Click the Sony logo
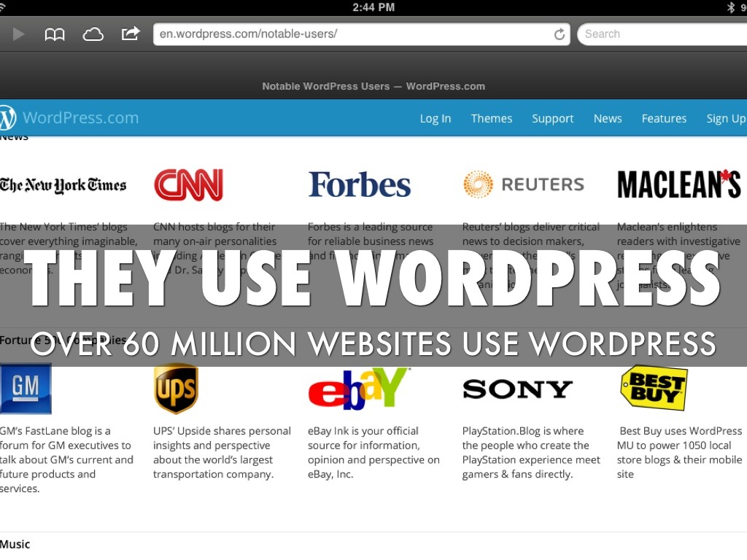This screenshot has width=747, height=560. (517, 389)
